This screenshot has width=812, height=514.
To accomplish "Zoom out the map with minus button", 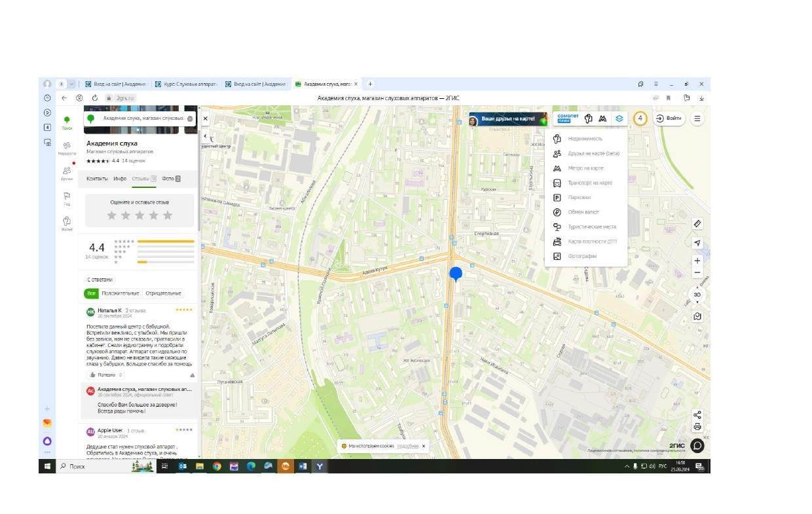I will [x=697, y=273].
